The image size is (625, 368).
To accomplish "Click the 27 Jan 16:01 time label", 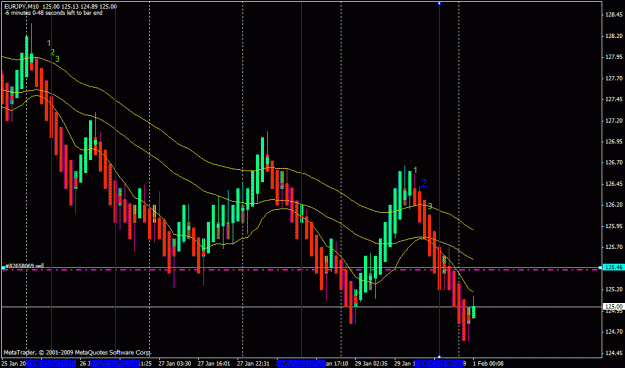I will click(214, 364).
